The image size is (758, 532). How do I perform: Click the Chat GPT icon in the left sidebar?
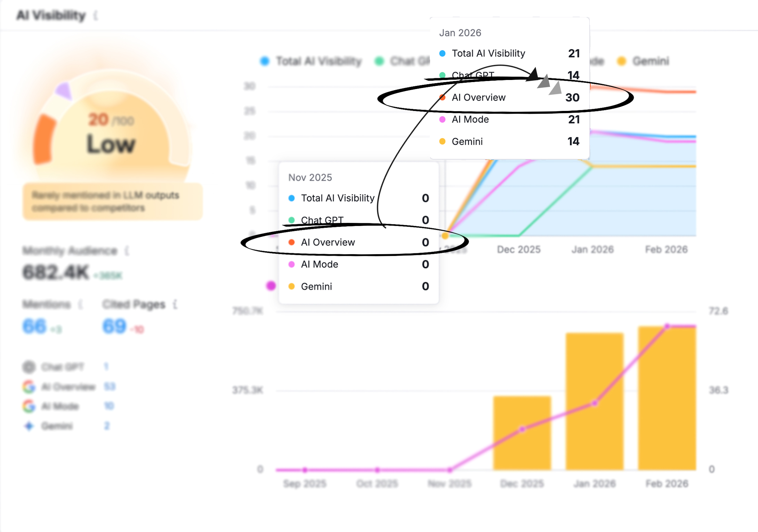(29, 367)
